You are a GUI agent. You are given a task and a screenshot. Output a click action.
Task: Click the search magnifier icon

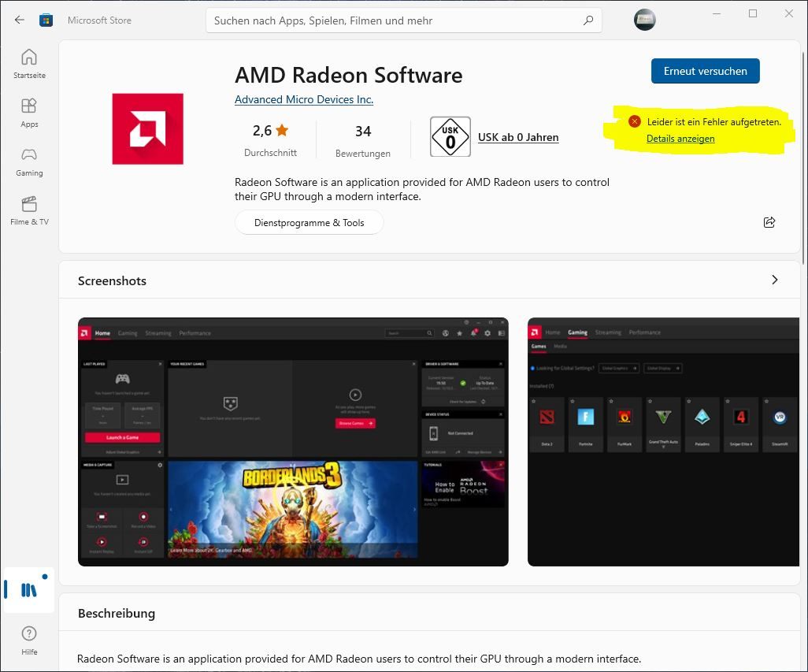pyautogui.click(x=588, y=20)
